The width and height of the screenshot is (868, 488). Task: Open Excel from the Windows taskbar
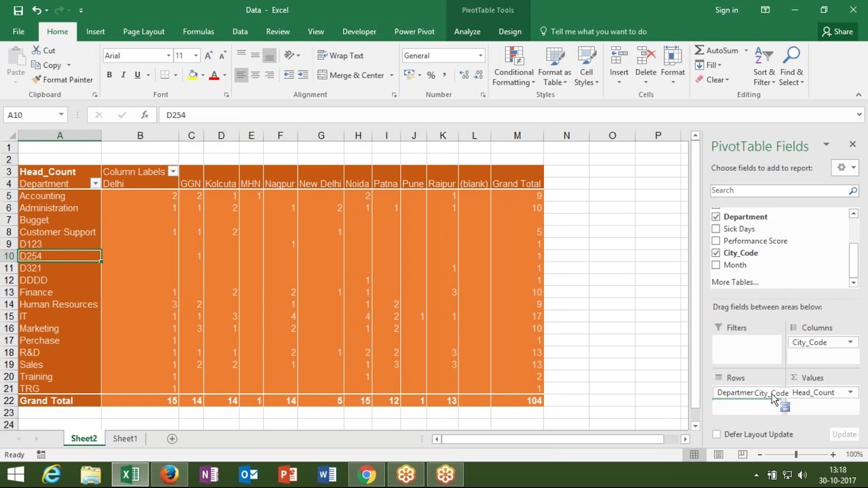[130, 474]
